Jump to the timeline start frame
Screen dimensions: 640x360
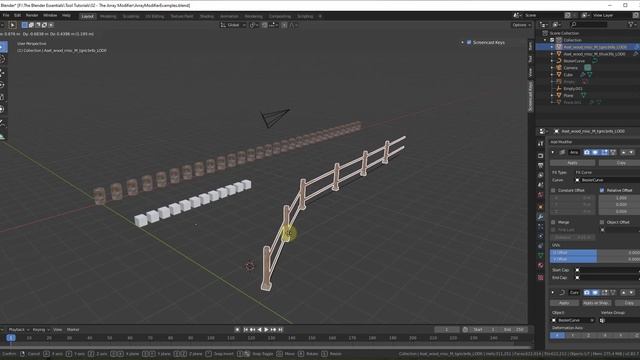[246, 329]
